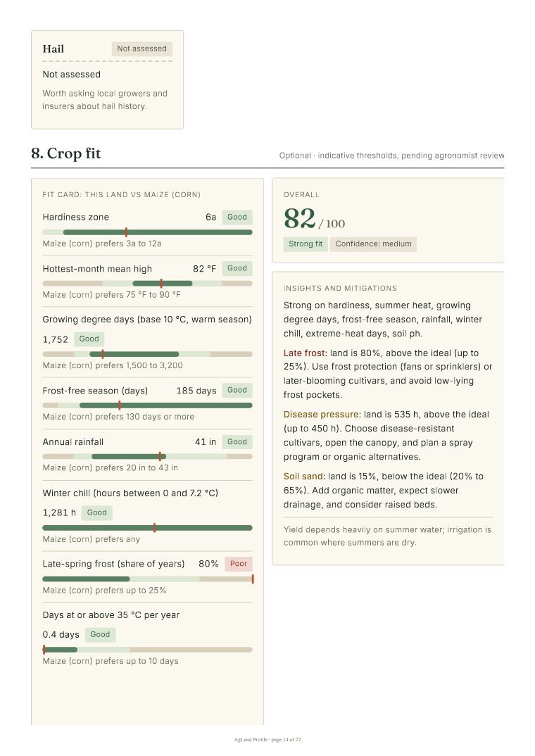
Task: Click the 'Late frost' insight label
Action: (305, 353)
